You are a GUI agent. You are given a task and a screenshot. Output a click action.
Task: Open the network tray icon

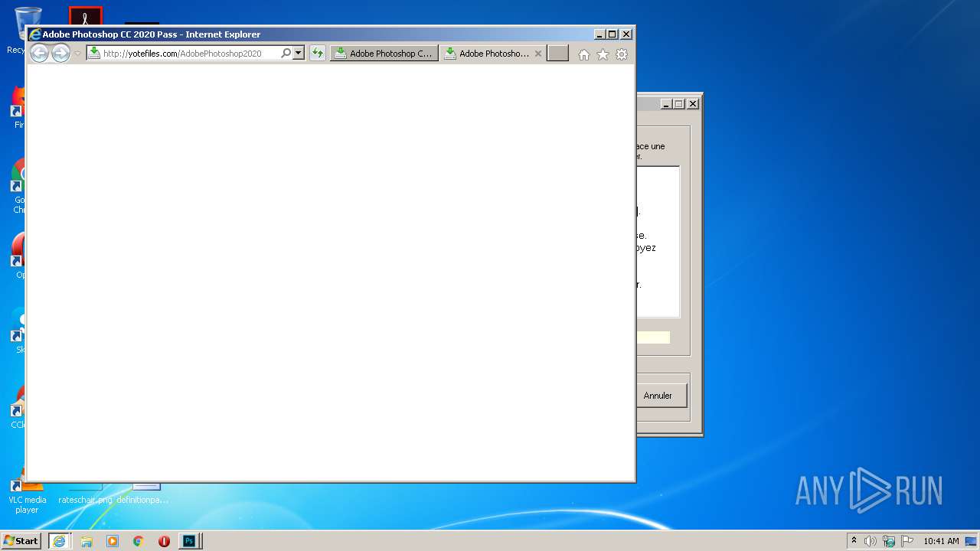pos(889,541)
